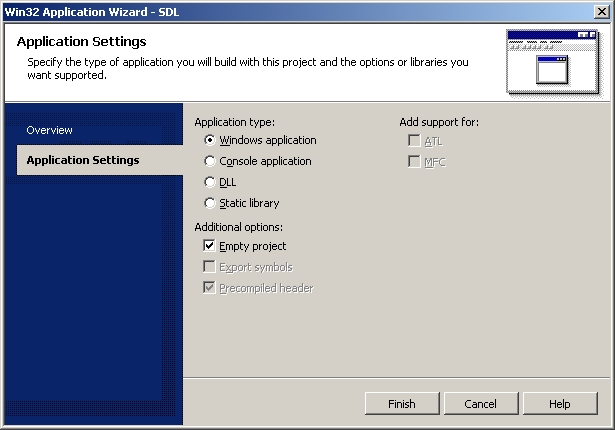Image resolution: width=615 pixels, height=430 pixels.
Task: Click the 'Add support for:' label
Action: tap(439, 122)
